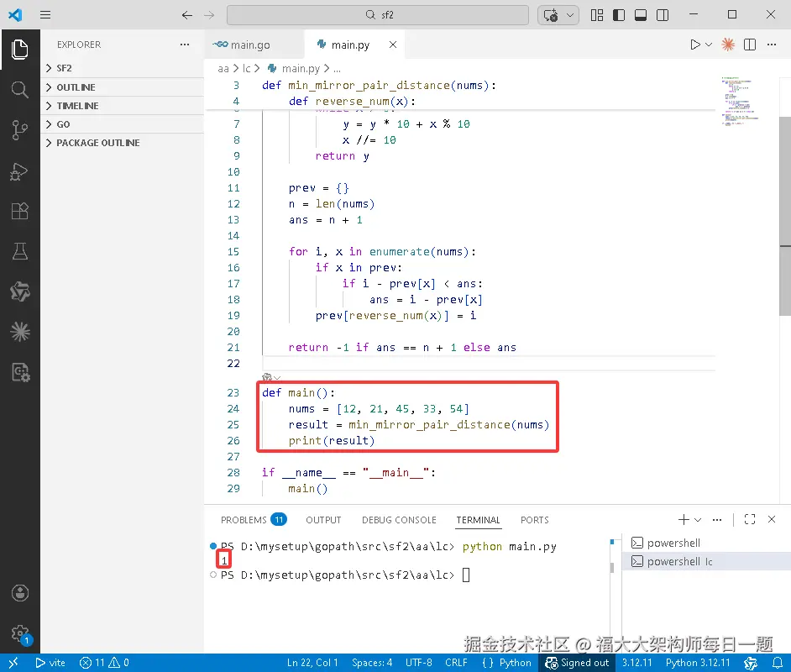Click the aa breadcrumb segment

point(223,69)
